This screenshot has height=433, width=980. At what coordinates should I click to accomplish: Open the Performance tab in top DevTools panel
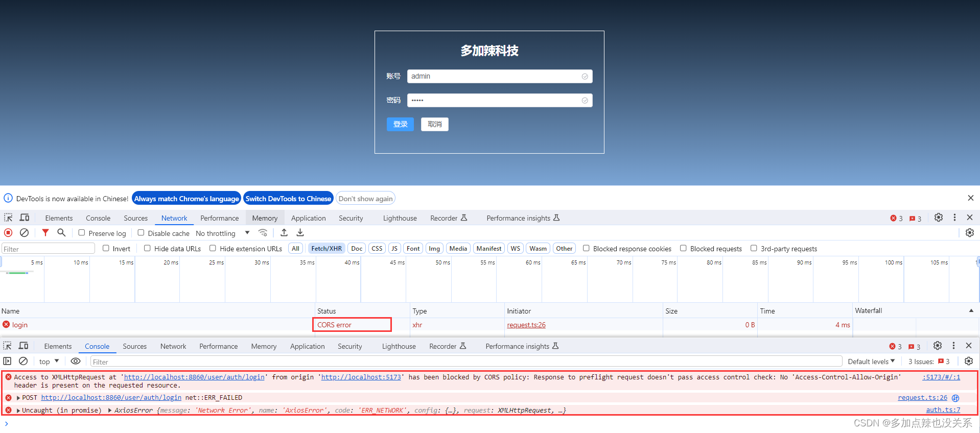(x=219, y=218)
